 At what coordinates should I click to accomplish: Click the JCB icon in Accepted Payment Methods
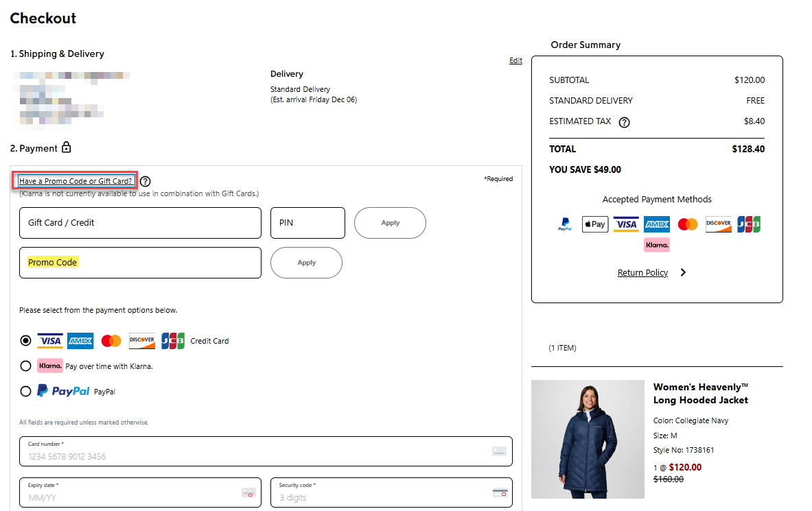pos(749,224)
